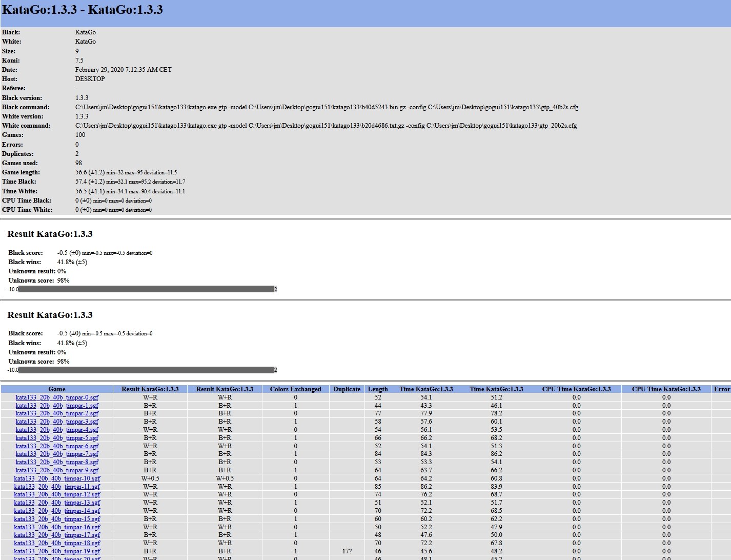Click the first score distribution bar
The width and height of the screenshot is (731, 560).
point(146,289)
